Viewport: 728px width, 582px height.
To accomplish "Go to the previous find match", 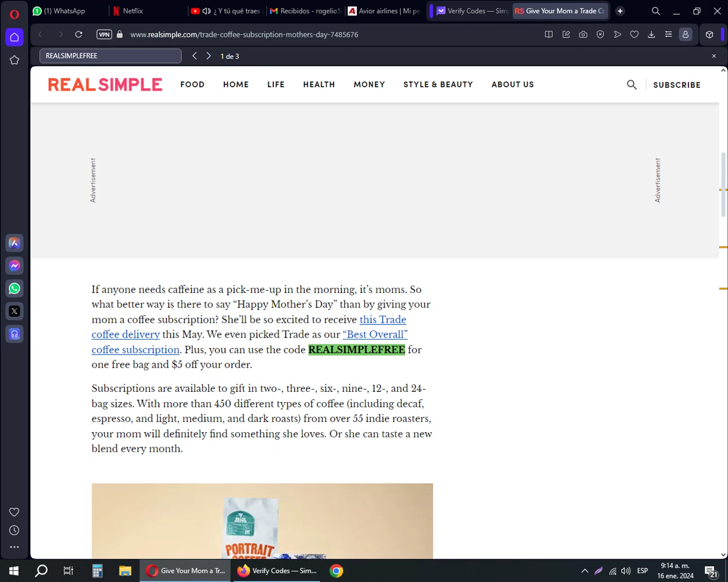I will [x=194, y=56].
